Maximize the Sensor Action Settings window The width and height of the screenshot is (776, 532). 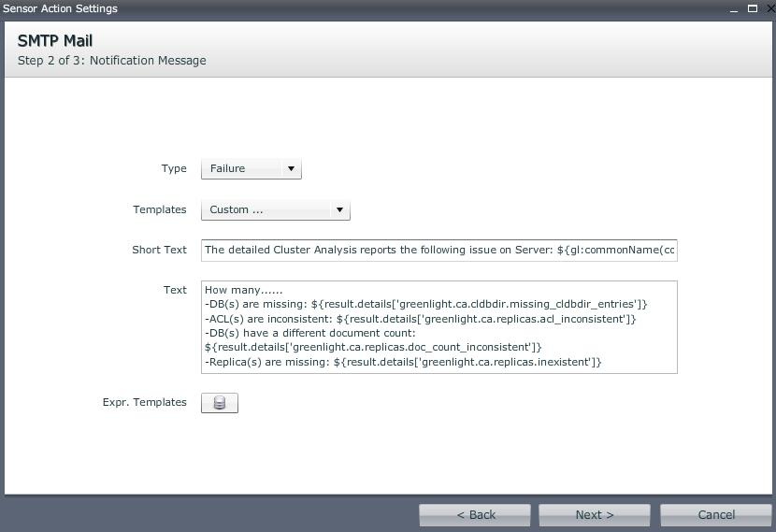click(753, 8)
